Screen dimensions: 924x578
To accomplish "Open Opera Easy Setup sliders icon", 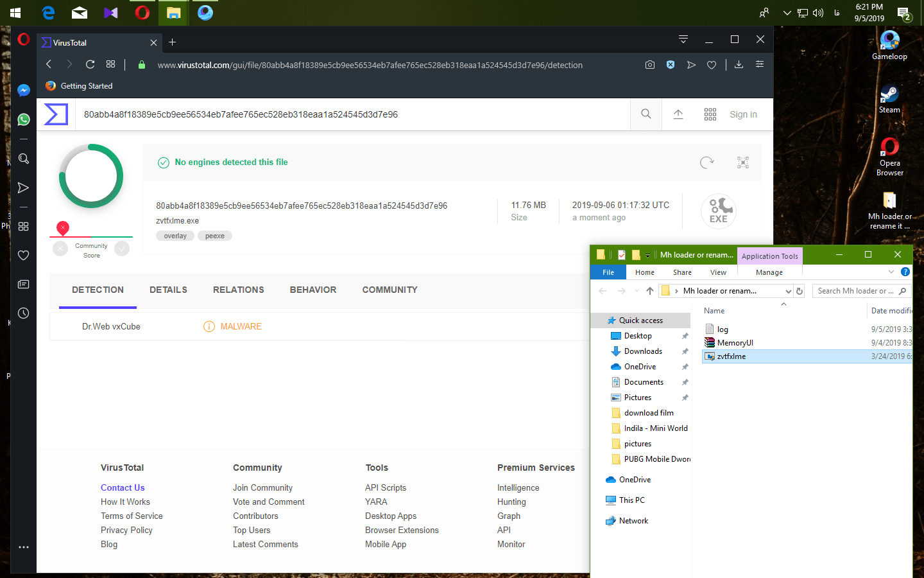I will point(760,64).
